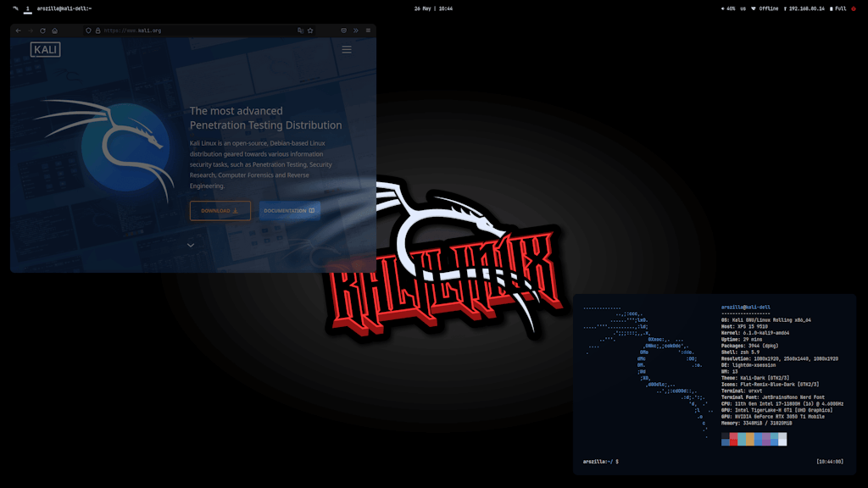The width and height of the screenshot is (868, 488).
Task: Switch to workspace 1 in the top bar
Action: coord(28,8)
